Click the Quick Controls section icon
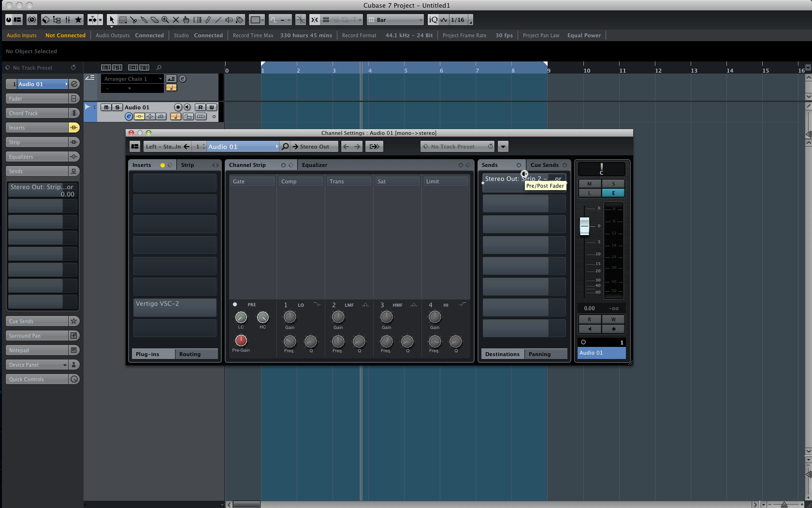Viewport: 812px width, 508px height. point(74,379)
